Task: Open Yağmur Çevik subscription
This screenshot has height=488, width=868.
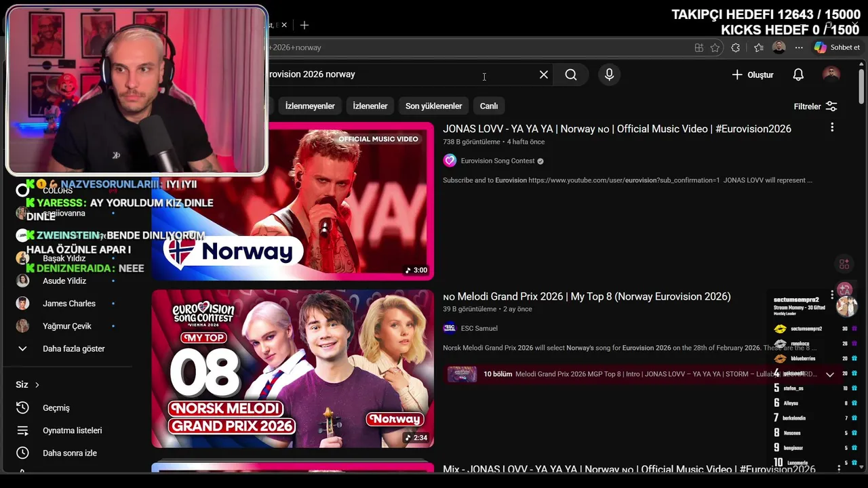Action: 68,326
